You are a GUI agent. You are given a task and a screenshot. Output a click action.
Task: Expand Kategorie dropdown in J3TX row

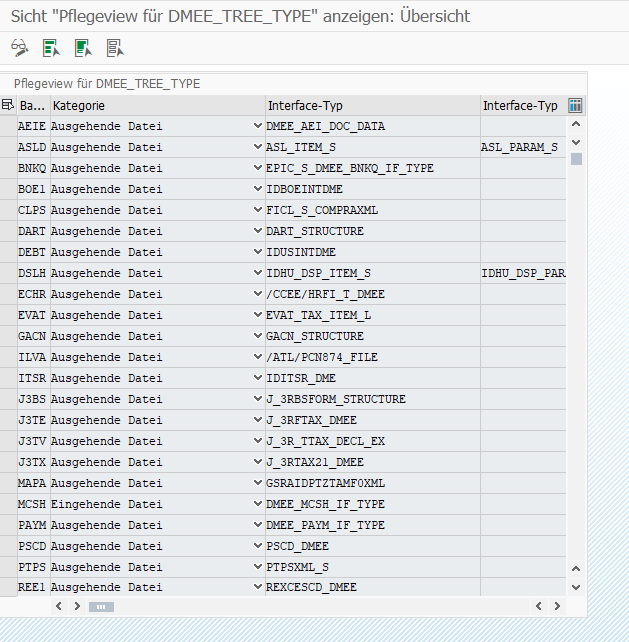pos(258,462)
